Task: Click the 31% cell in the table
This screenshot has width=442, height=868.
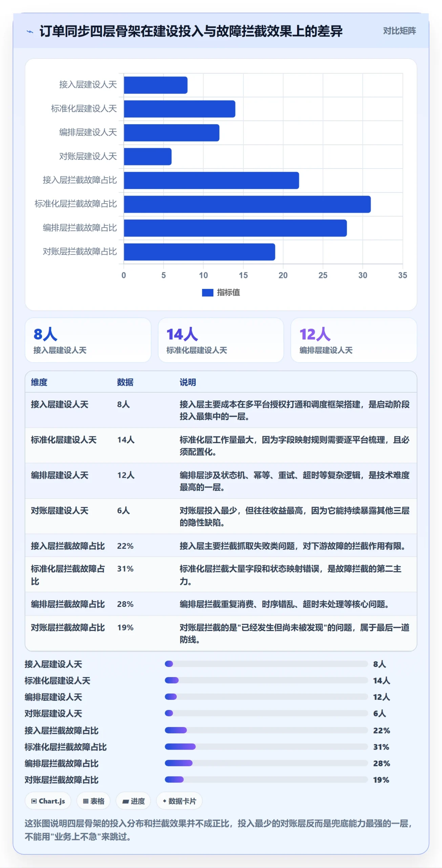Action: (125, 569)
